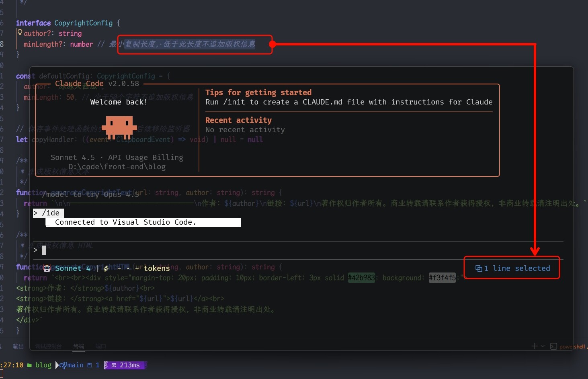This screenshot has height=379, width=588.
Task: Click the selection icon before '1 line selected'
Action: 479,268
